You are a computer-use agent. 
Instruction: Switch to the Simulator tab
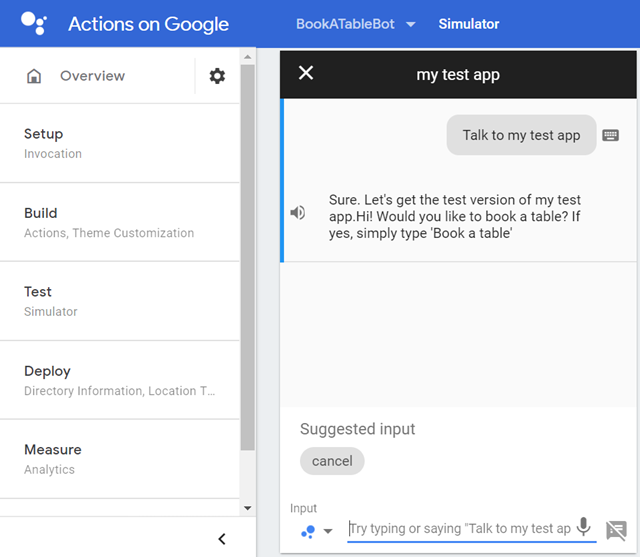(x=468, y=24)
